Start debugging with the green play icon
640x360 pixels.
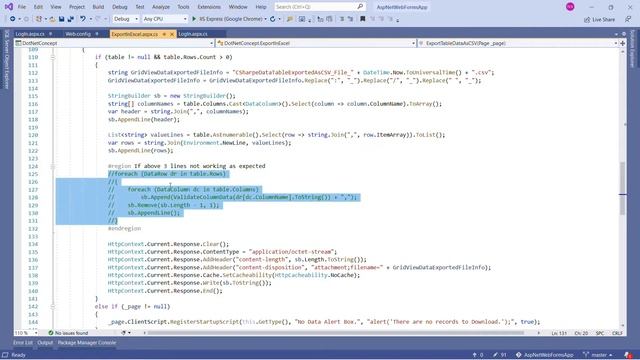point(194,19)
